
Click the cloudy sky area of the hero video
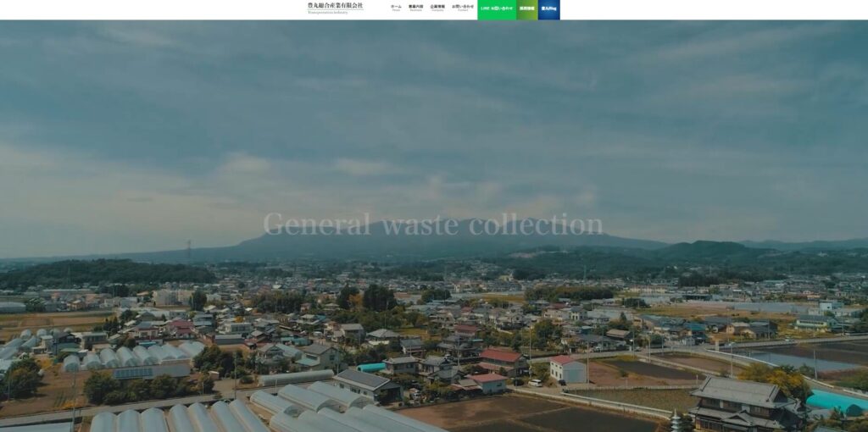[424, 102]
